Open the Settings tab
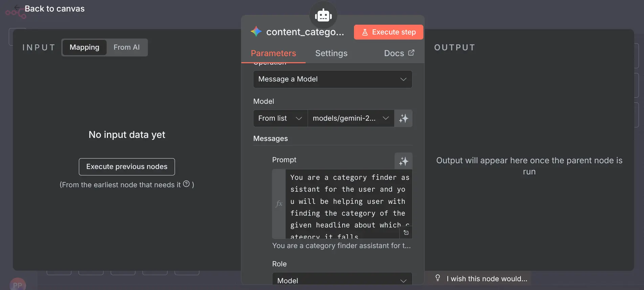This screenshot has width=644, height=290. coord(331,53)
